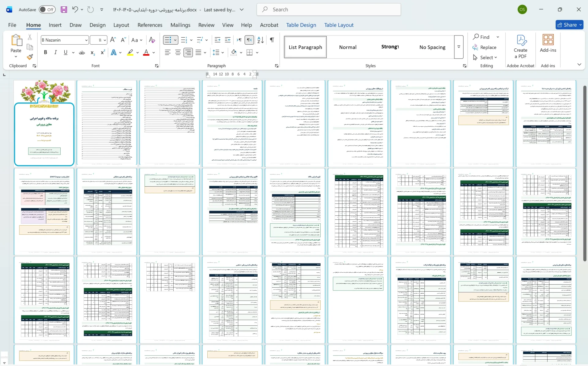This screenshot has width=588, height=366.
Task: Click the Cut scissors icon
Action: pos(30,37)
